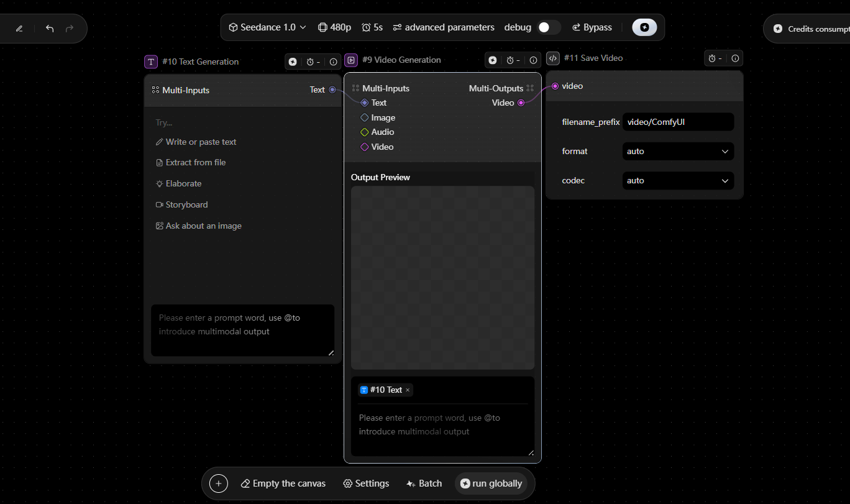Click the run icon on #10 Text Generation header

(293, 62)
